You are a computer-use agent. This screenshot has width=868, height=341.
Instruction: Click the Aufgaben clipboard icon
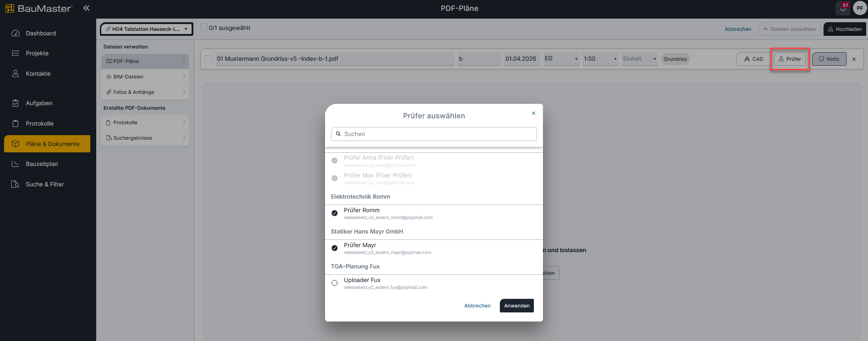pos(15,103)
